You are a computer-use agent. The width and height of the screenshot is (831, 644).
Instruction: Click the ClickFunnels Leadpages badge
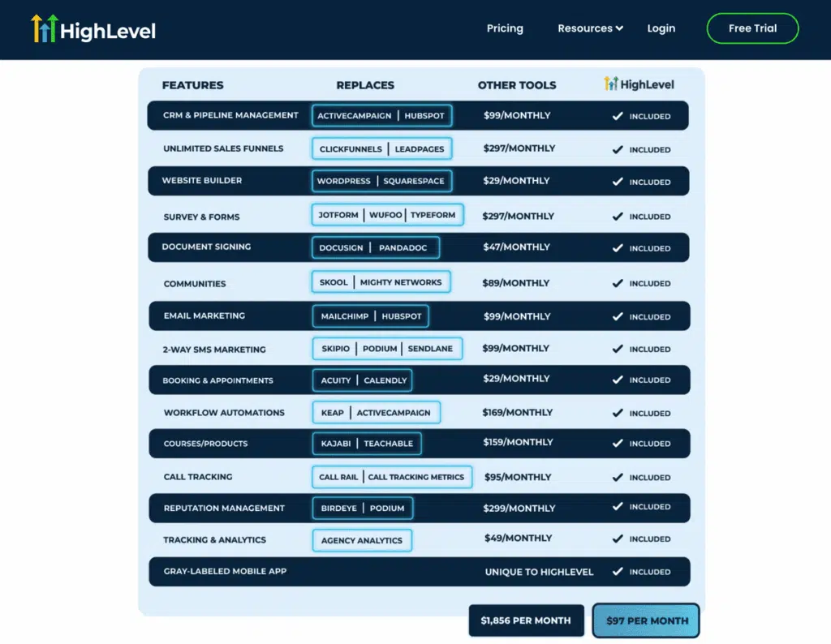coord(381,148)
